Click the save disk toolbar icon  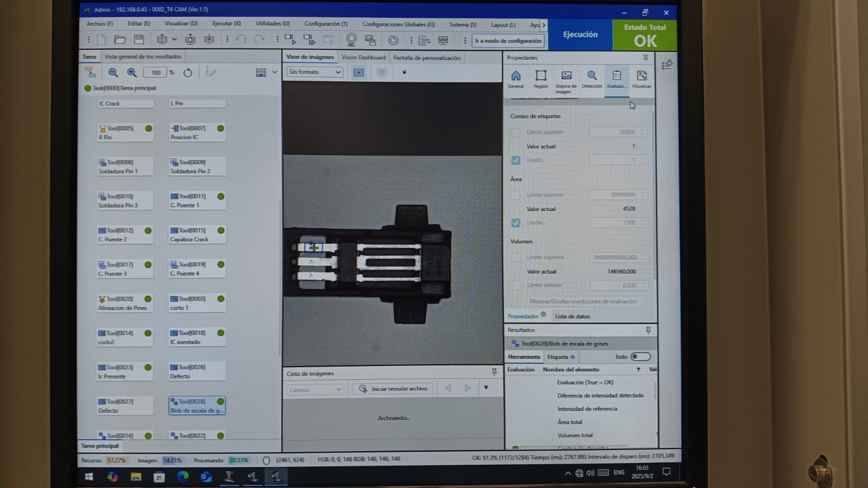click(139, 40)
